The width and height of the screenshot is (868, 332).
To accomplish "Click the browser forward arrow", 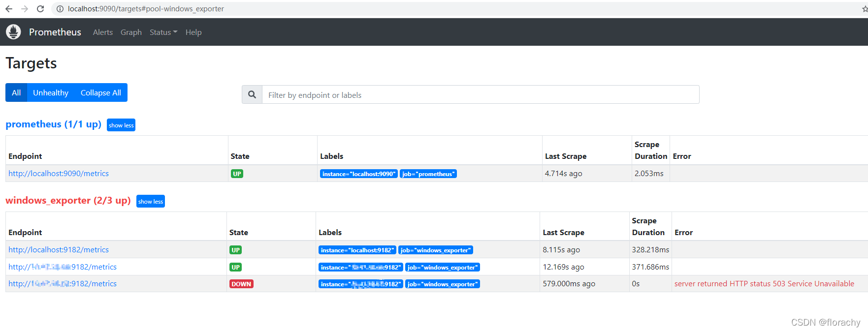I will (25, 9).
